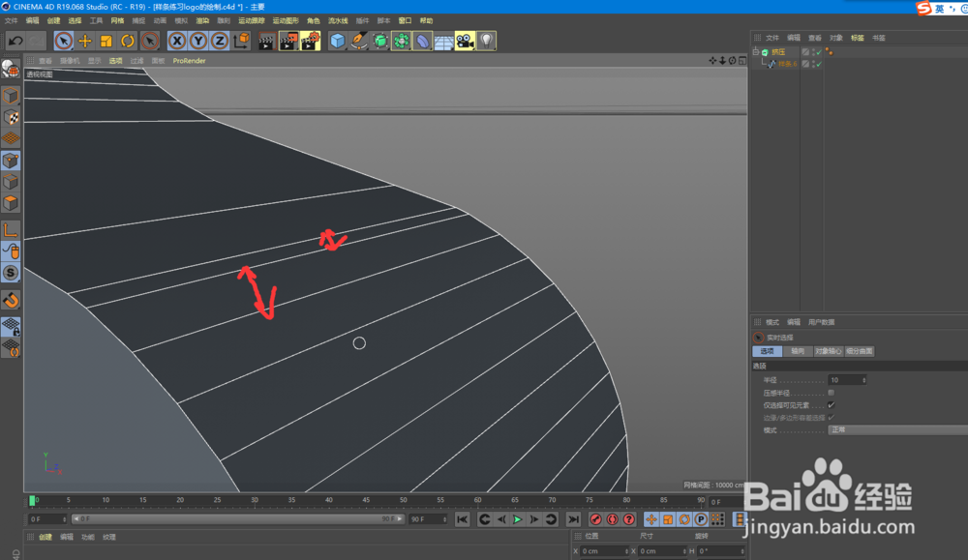This screenshot has width=968, height=560.
Task: Click ProRender in the viewport menu bar
Action: coord(188,60)
